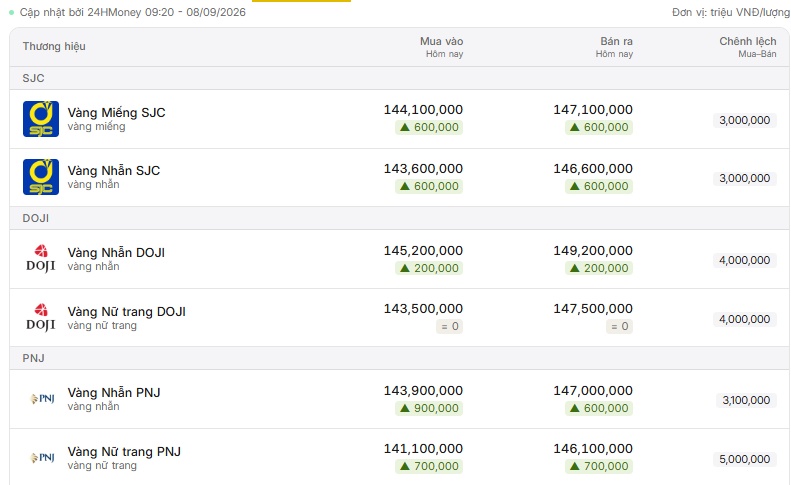Image resolution: width=791 pixels, height=485 pixels.
Task: Click the PNJ logo beside Vàng Nhẫn PNJ
Action: 42,399
